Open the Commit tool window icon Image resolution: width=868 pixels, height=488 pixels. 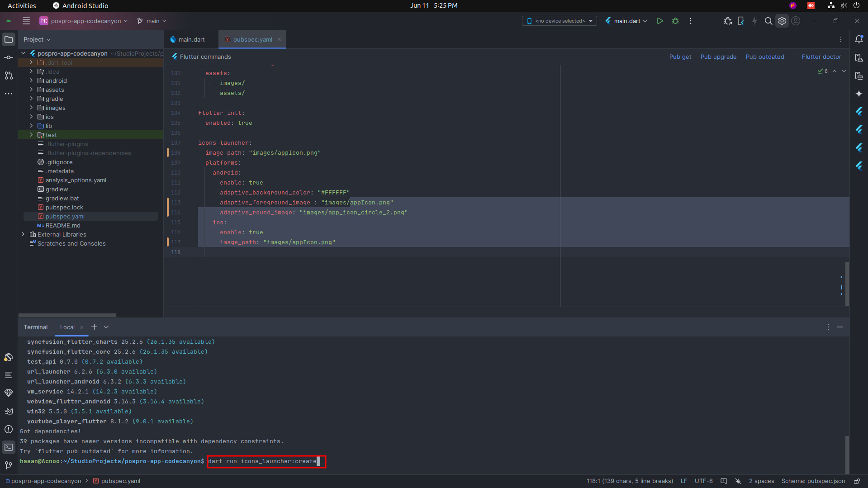coord(9,57)
